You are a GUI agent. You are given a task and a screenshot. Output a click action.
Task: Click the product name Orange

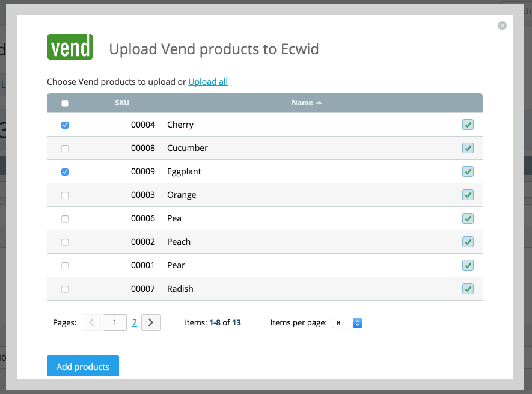coord(182,195)
